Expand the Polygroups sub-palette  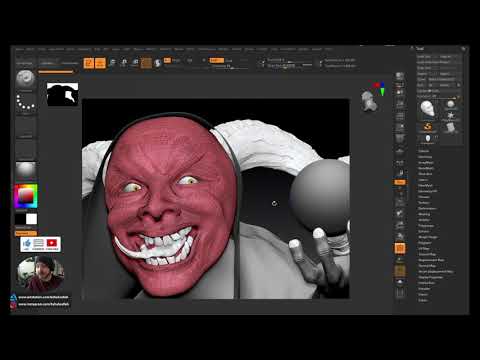(426, 226)
